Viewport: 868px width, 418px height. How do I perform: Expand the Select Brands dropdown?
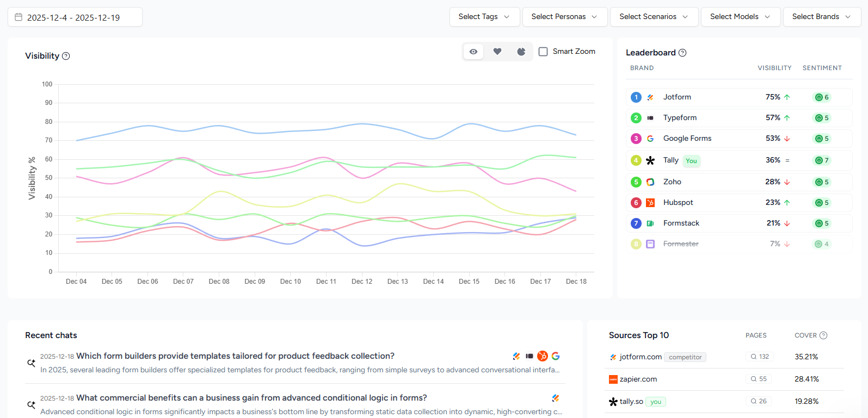pyautogui.click(x=821, y=17)
